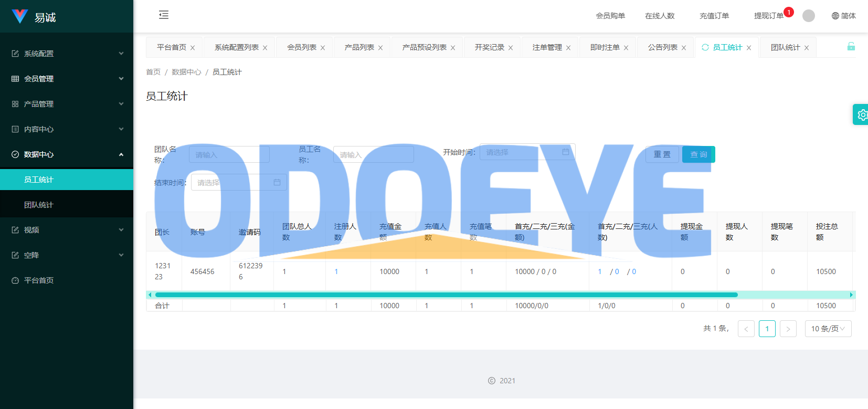Close the 产品预设列表 tab
The width and height of the screenshot is (868, 409).
coord(453,48)
